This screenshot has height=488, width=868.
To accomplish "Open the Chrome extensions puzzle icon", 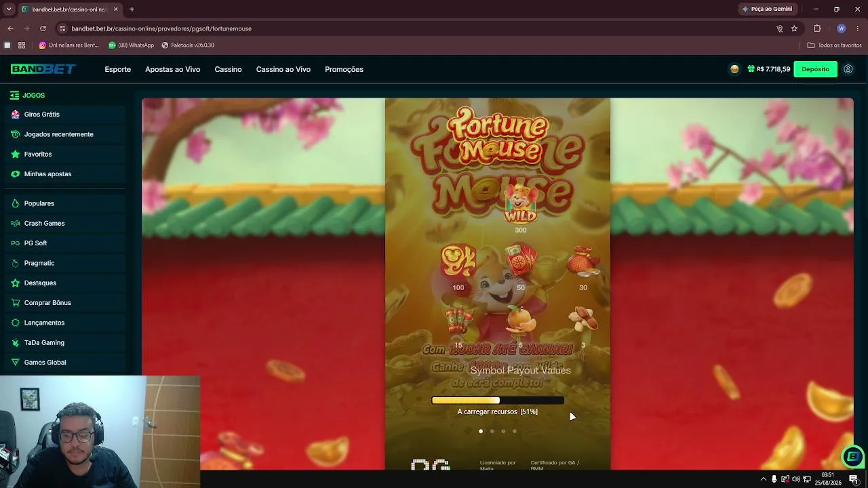I will click(817, 28).
